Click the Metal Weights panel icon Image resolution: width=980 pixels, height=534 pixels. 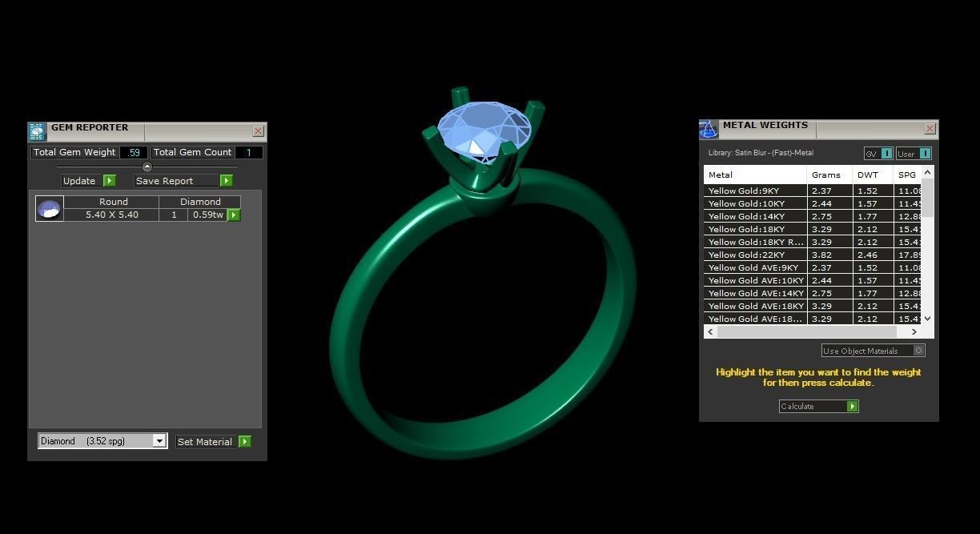pos(709,129)
